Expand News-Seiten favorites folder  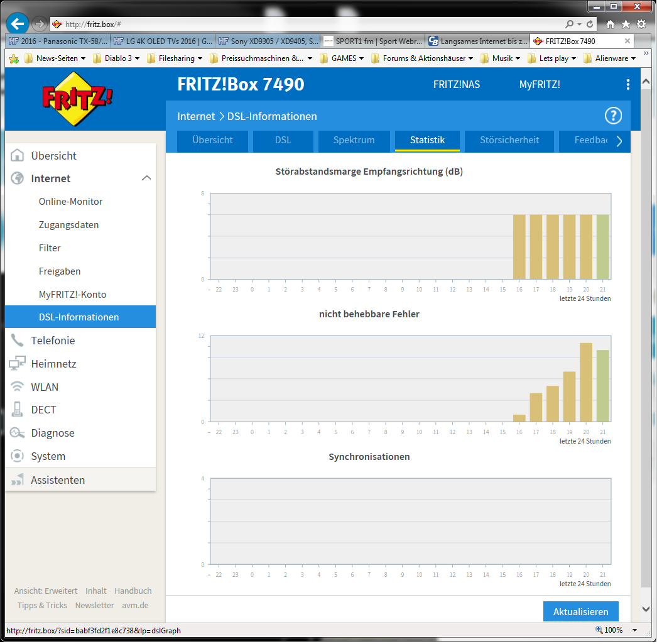click(55, 58)
